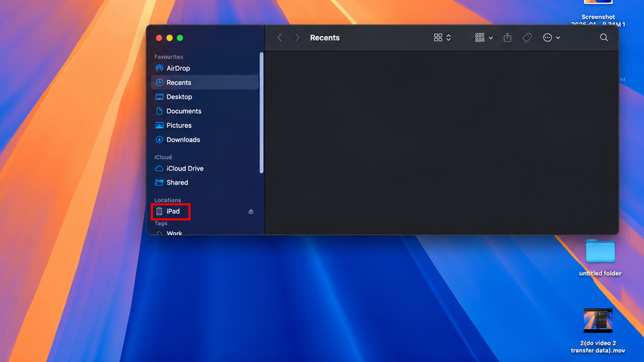644x362 pixels.
Task: Open the More actions ellipsis menu
Action: pos(552,38)
